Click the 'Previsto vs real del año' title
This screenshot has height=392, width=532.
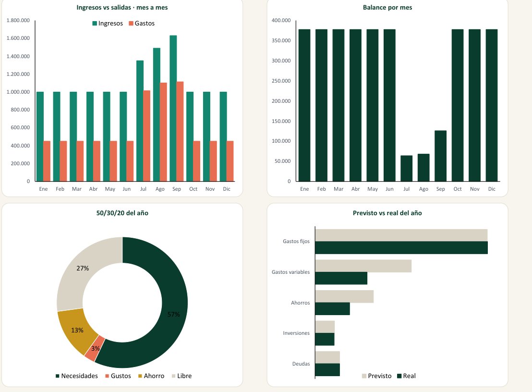pos(387,213)
